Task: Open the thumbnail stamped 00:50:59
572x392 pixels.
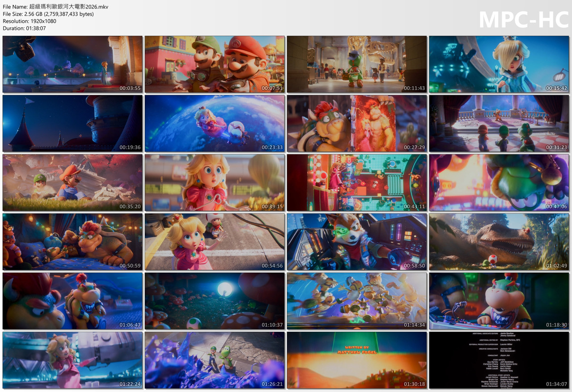Action: [72, 242]
